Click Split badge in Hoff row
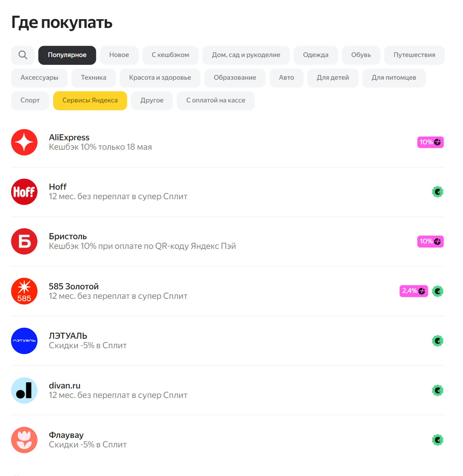The width and height of the screenshot is (463, 476). [438, 192]
